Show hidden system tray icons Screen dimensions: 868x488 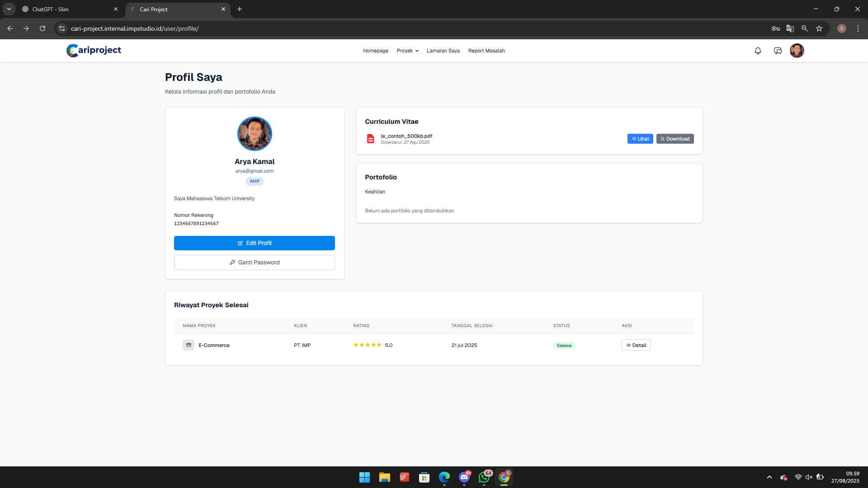pyautogui.click(x=769, y=477)
